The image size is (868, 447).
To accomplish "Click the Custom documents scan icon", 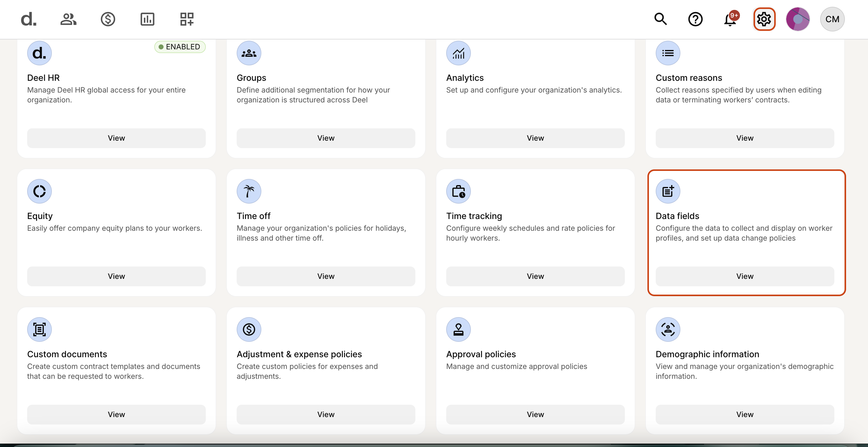I will point(39,329).
